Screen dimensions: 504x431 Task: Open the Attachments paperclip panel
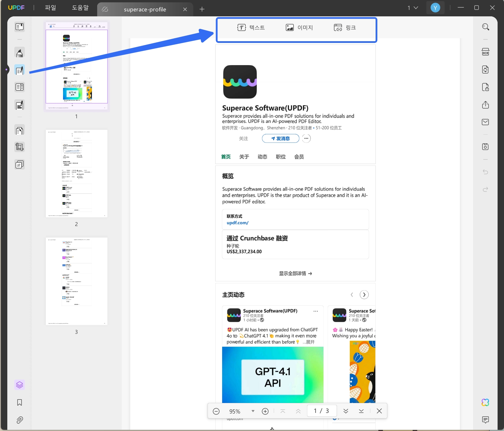pyautogui.click(x=20, y=420)
